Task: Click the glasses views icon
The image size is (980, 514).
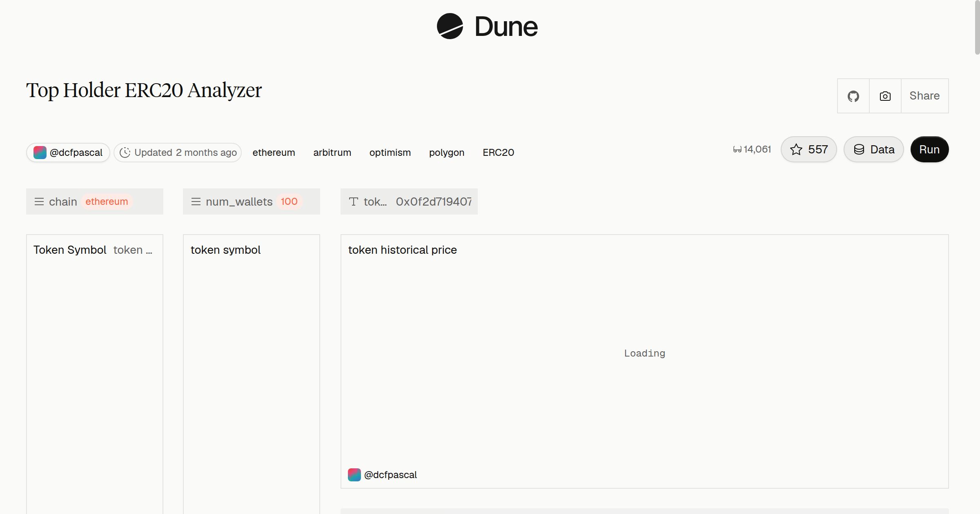Action: tap(737, 150)
